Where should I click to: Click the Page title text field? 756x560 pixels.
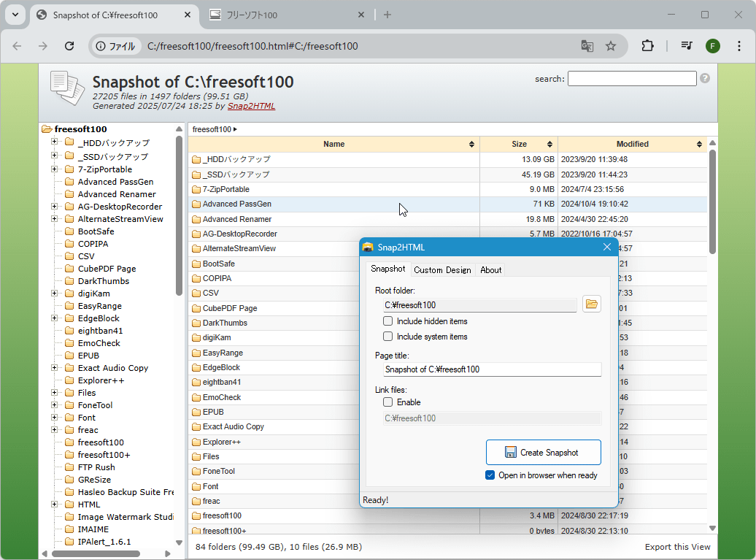[493, 369]
